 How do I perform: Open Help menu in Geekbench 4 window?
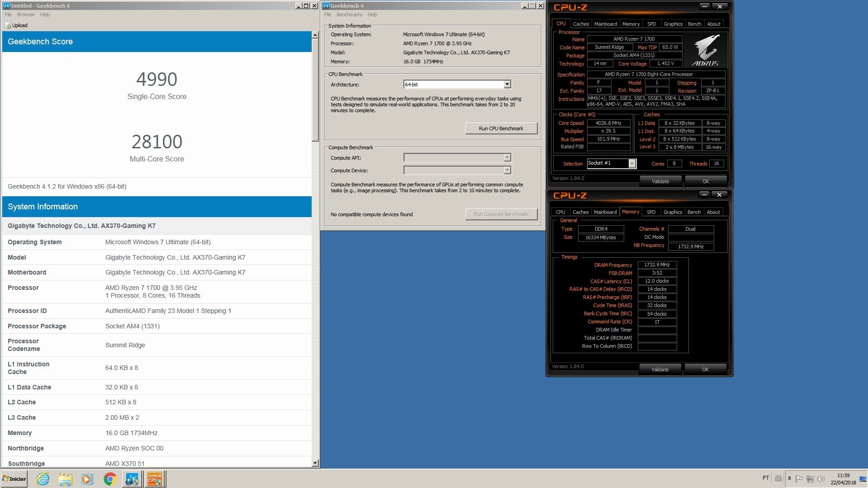tap(372, 14)
